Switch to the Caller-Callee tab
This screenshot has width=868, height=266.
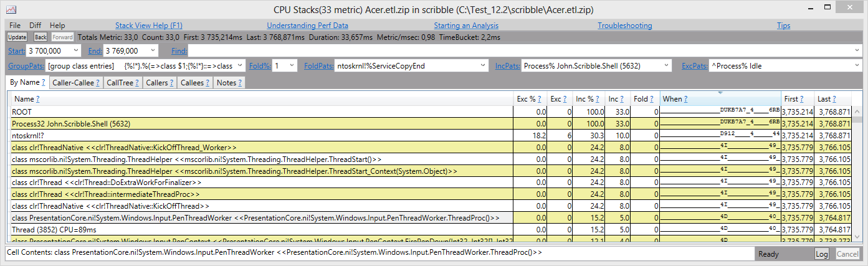pos(76,82)
